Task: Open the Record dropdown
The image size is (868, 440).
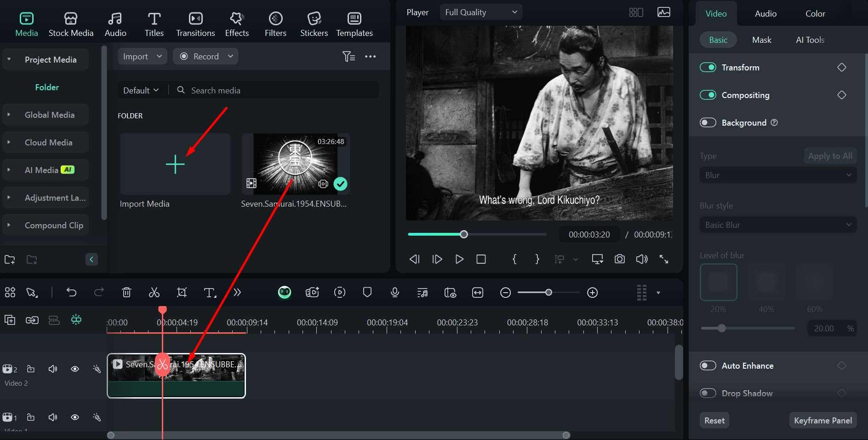Action: 206,57
